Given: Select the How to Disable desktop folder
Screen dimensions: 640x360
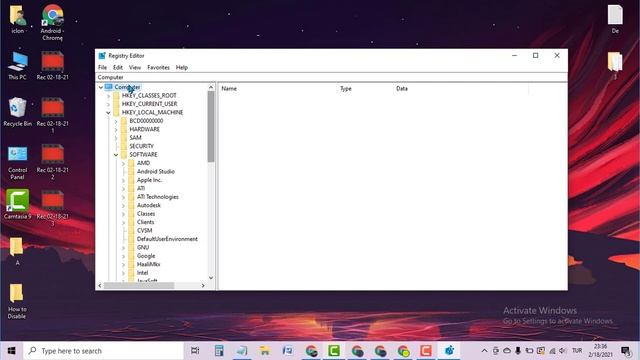Looking at the screenshot, I should pos(17,301).
